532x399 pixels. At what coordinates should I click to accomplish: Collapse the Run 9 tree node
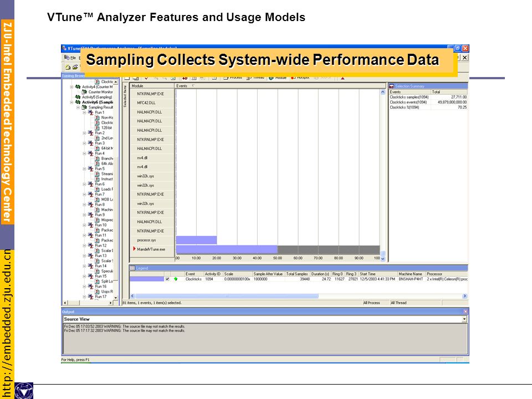pos(84,215)
